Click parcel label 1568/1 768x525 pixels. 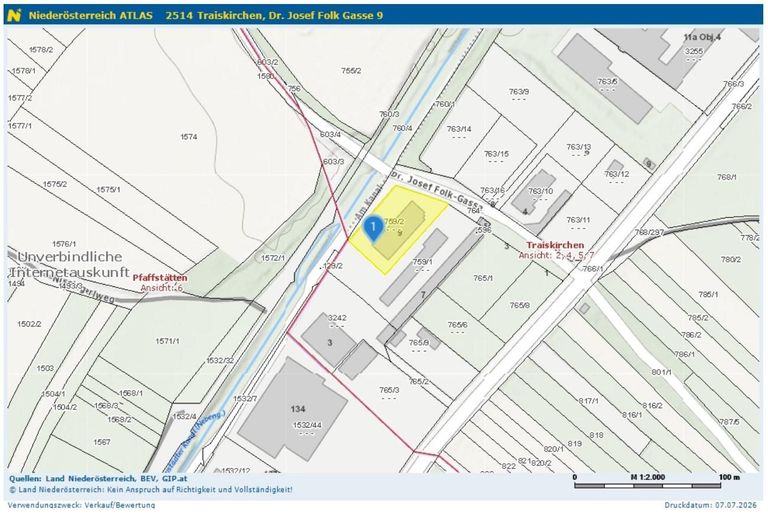[x=131, y=393]
